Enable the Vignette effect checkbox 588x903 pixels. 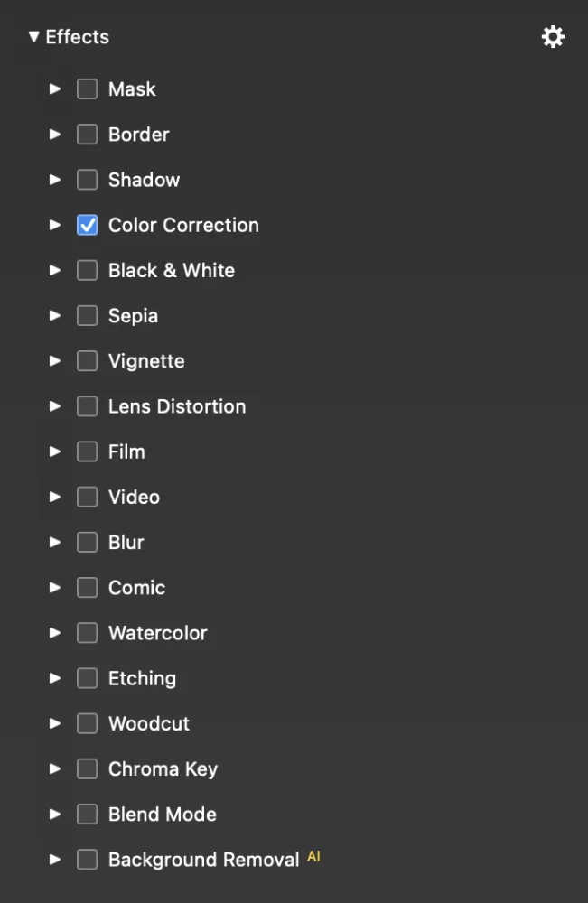[87, 361]
